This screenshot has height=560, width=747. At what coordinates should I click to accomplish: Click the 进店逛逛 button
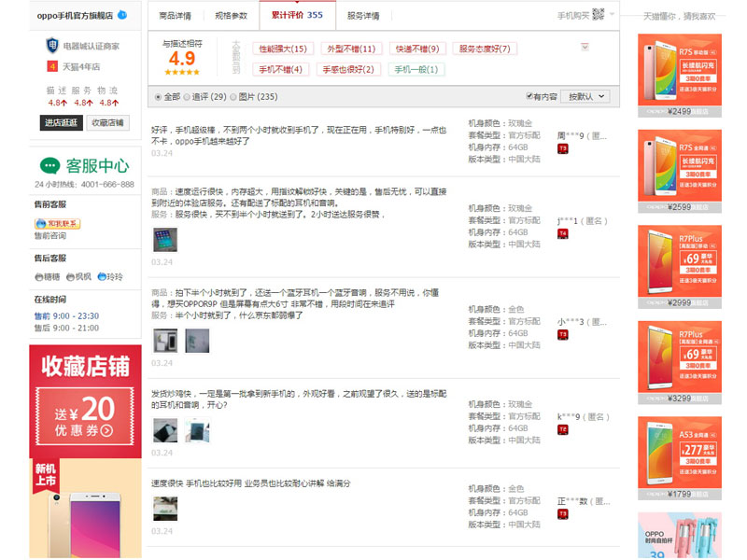[61, 122]
